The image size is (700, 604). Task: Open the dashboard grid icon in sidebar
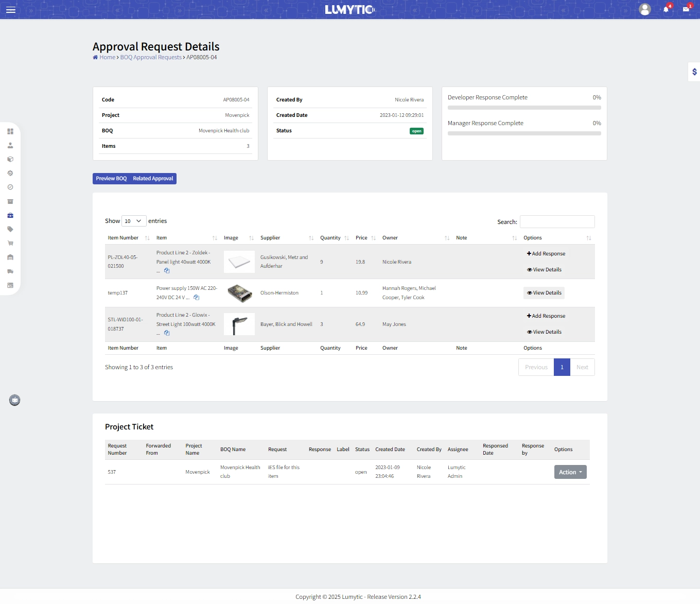pyautogui.click(x=10, y=131)
